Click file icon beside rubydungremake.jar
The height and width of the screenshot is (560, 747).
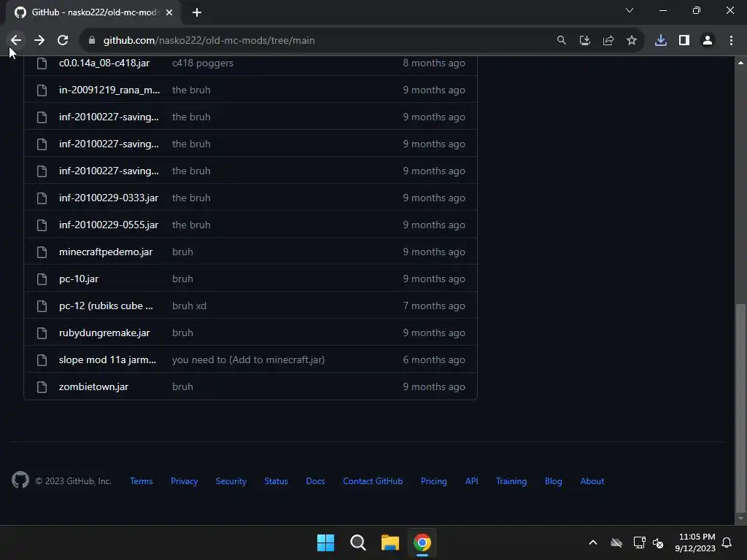(x=42, y=332)
